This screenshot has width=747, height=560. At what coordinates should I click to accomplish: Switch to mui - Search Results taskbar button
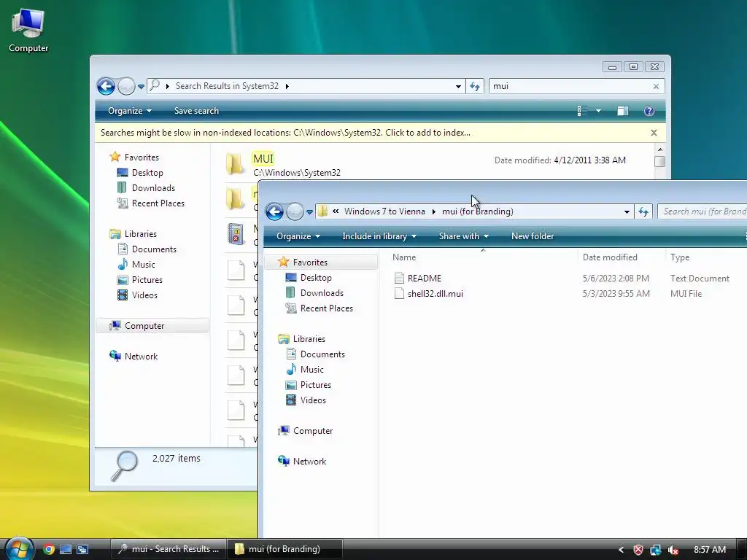[169, 549]
